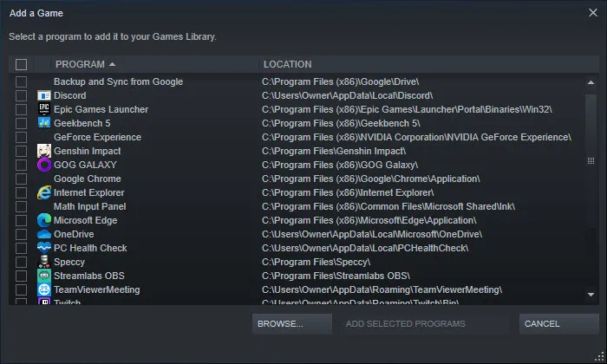Check the Streamlabs OBS checkbox
The image size is (607, 364).
tap(22, 276)
